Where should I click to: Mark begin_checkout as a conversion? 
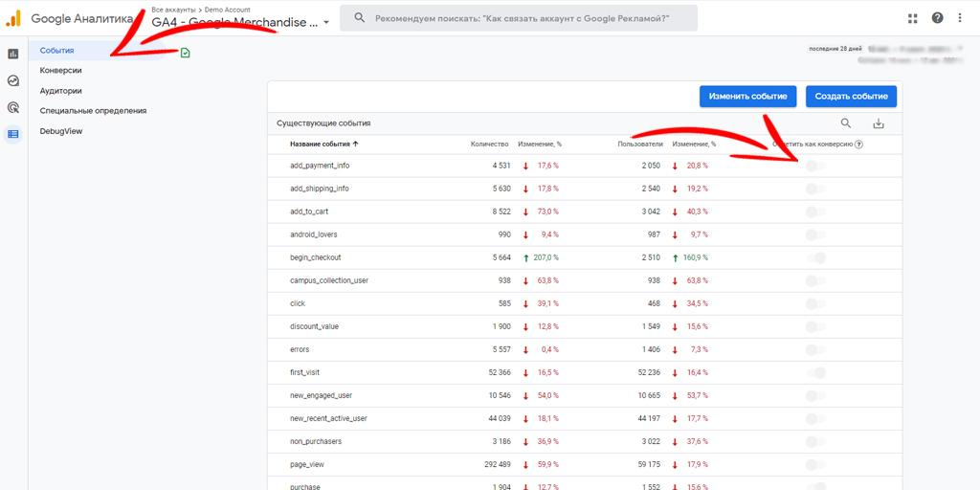click(x=814, y=257)
